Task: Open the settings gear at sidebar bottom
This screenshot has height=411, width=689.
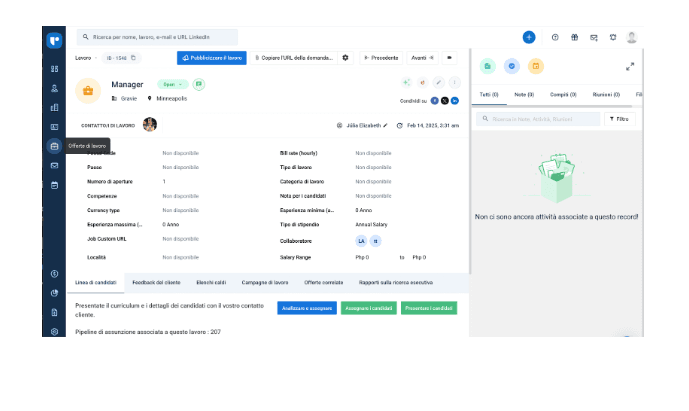Action: coord(54,331)
